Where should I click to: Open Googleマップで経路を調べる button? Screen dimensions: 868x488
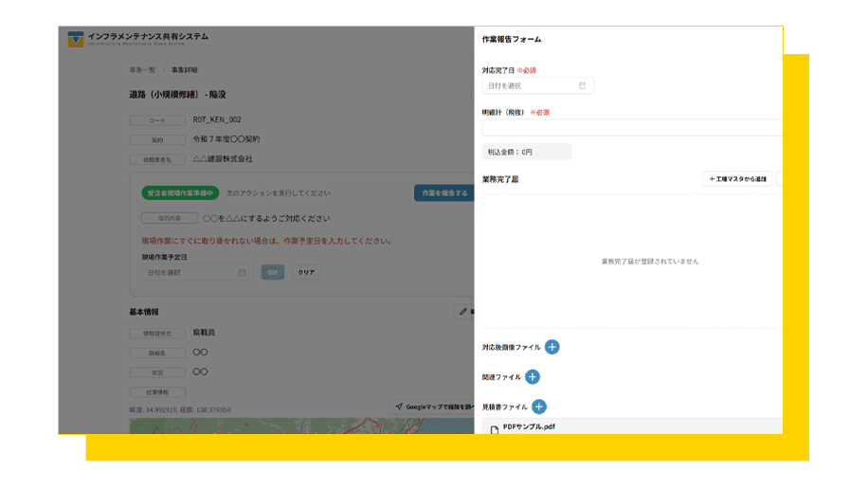coord(432,407)
